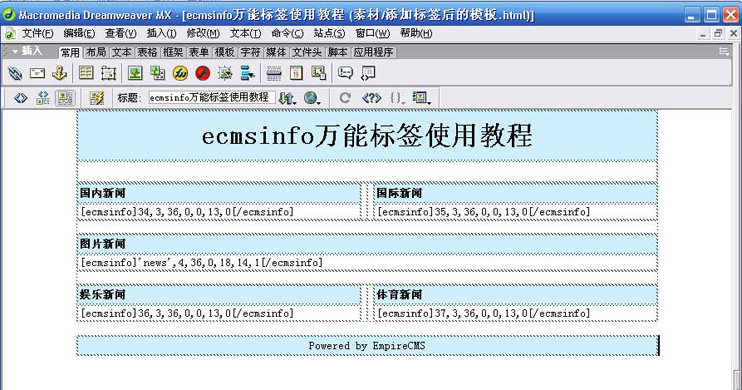
Task: Open the 修改(M) menu
Action: 203,33
